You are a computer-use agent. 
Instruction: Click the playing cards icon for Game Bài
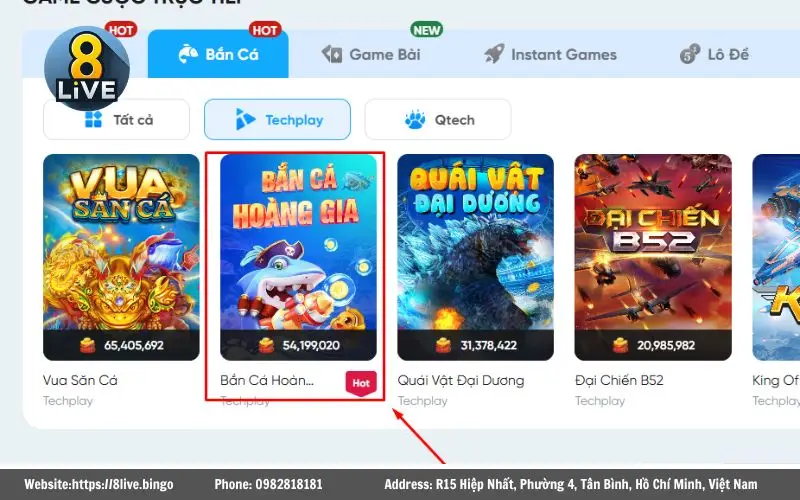[332, 54]
